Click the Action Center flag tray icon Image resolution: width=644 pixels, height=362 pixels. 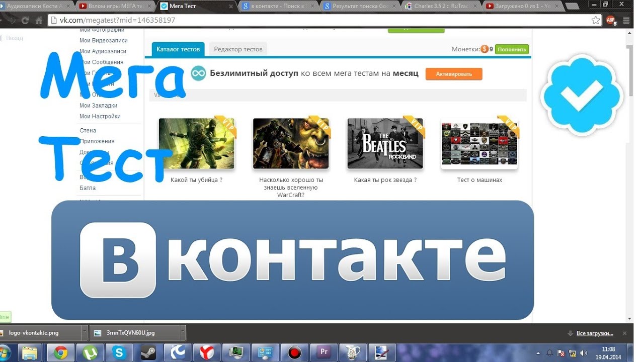(560, 353)
